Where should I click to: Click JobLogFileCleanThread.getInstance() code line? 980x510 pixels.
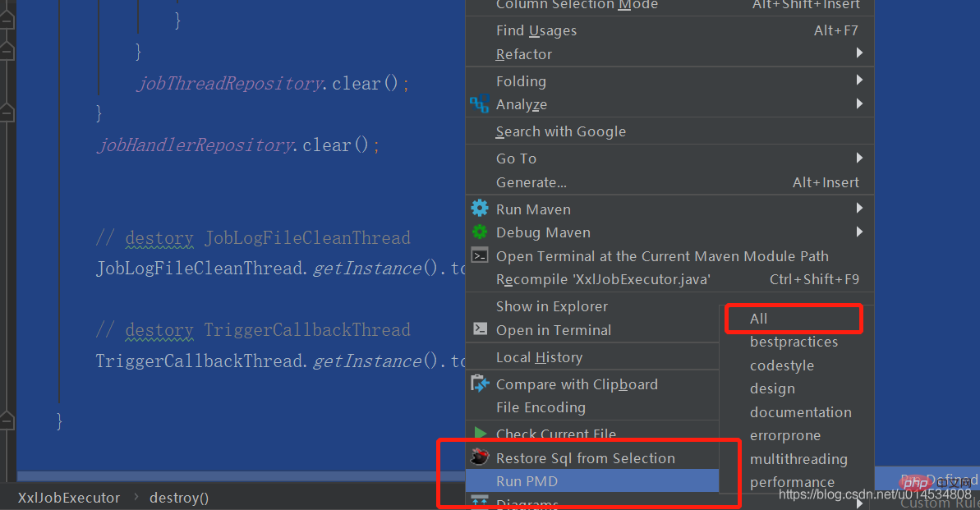click(x=281, y=269)
